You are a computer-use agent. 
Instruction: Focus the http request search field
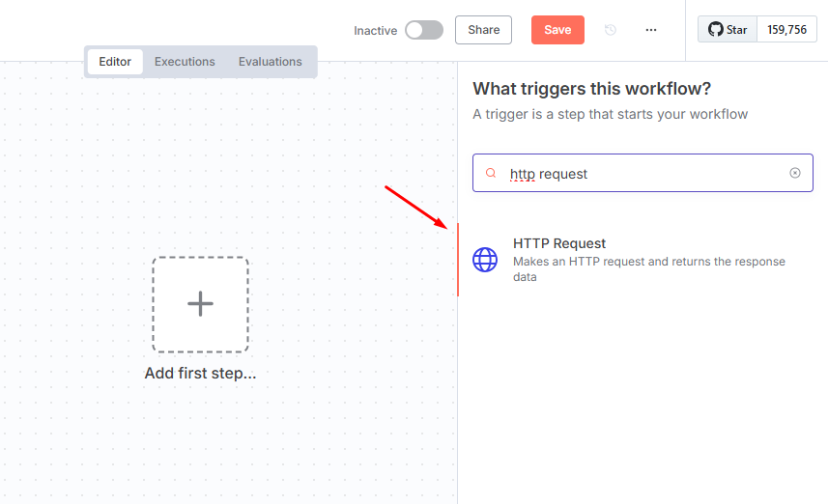click(642, 173)
